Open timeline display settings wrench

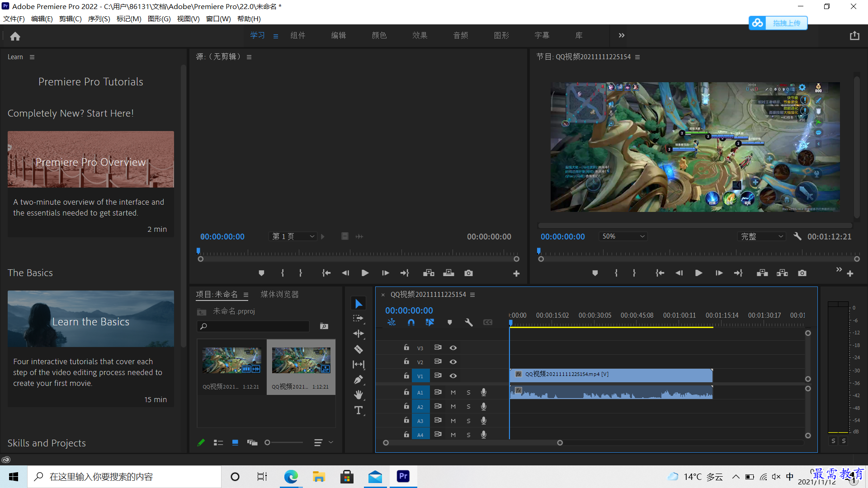coord(469,323)
